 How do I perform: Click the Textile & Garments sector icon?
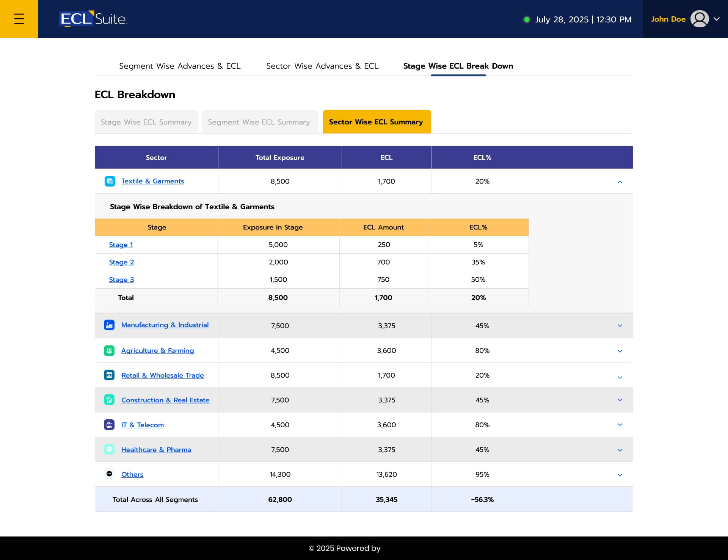coord(110,181)
